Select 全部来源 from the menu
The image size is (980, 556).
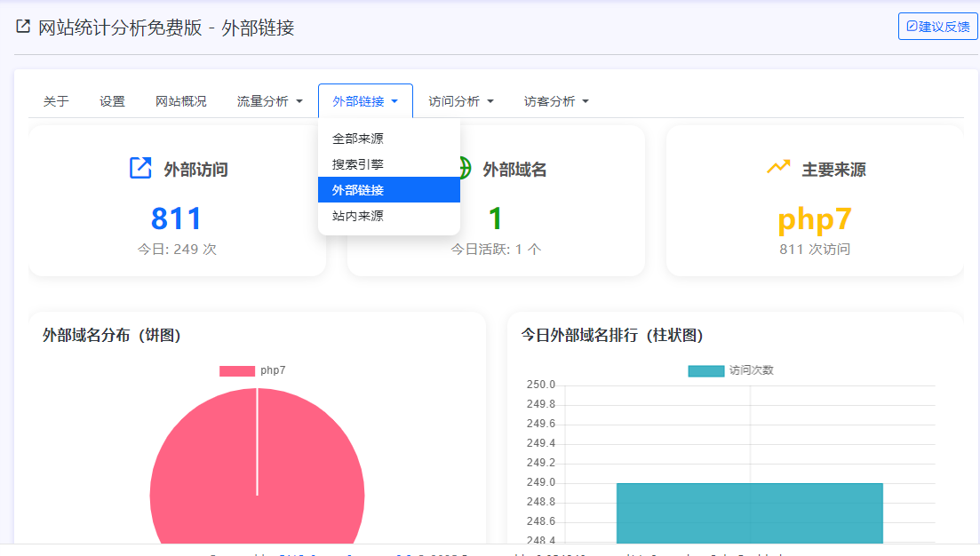click(389, 139)
